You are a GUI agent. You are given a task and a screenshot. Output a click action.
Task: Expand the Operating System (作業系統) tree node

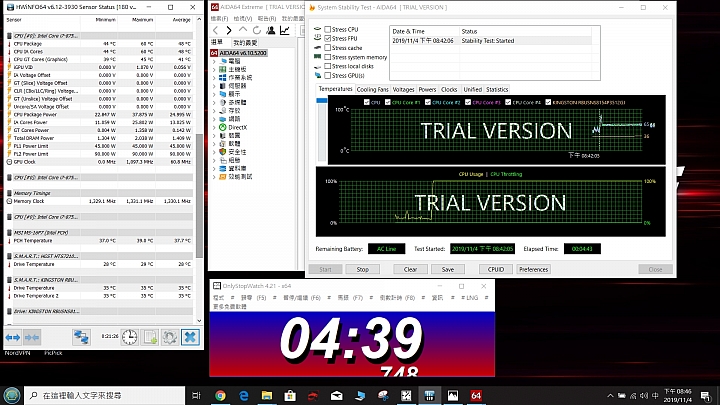214,78
